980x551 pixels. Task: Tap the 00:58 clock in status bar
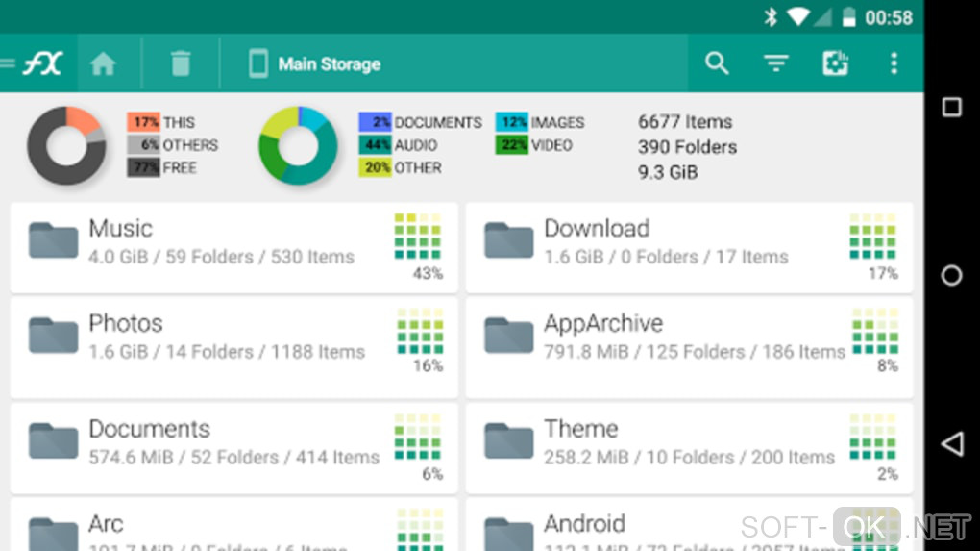[x=889, y=17]
